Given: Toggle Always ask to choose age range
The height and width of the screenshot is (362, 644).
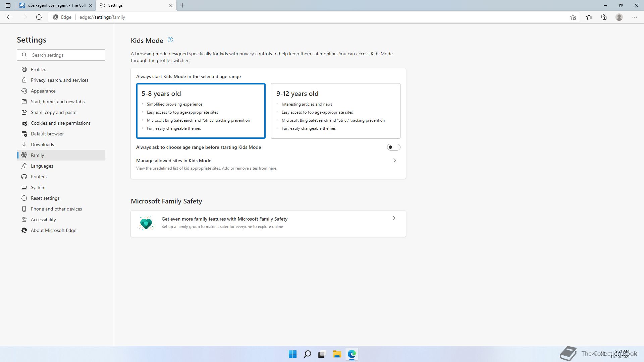Looking at the screenshot, I should [393, 147].
